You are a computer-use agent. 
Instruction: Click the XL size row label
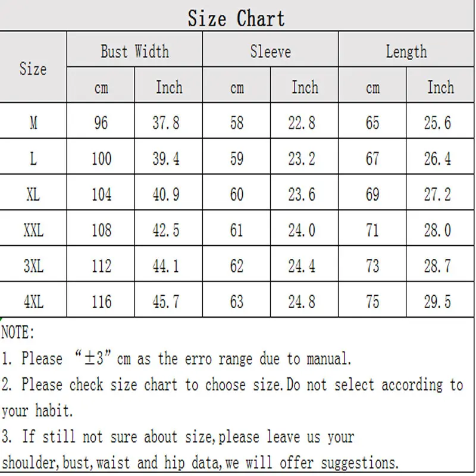(33, 195)
